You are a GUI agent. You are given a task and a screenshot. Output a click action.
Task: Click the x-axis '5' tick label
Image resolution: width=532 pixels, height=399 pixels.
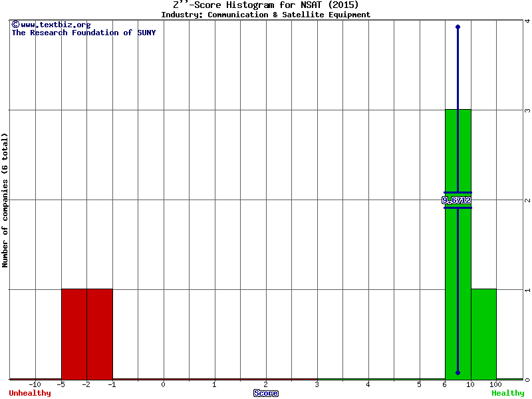click(419, 384)
